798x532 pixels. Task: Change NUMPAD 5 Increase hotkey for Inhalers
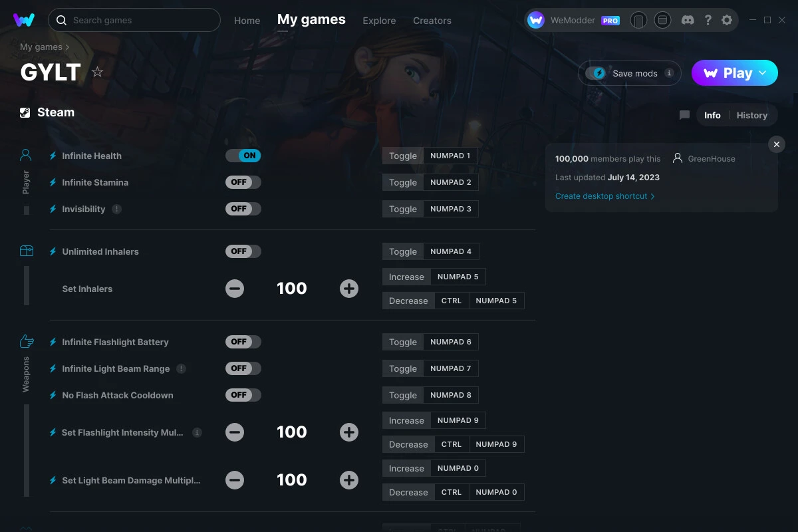point(458,277)
